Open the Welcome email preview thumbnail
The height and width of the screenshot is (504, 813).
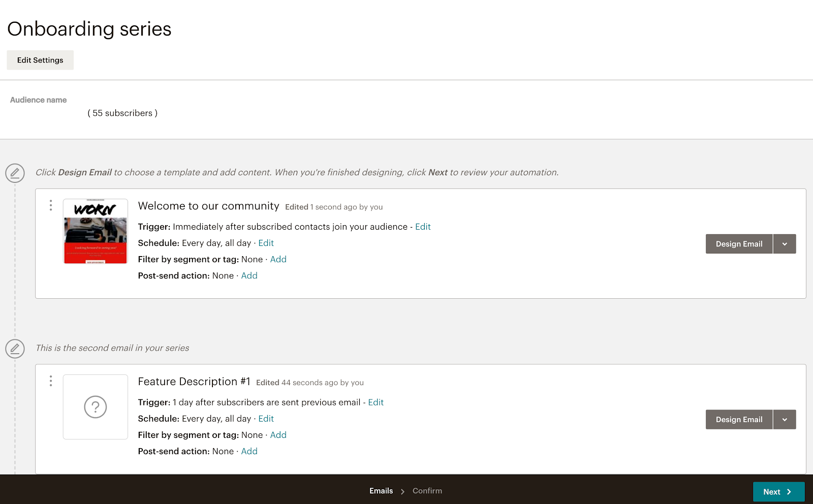click(x=96, y=231)
